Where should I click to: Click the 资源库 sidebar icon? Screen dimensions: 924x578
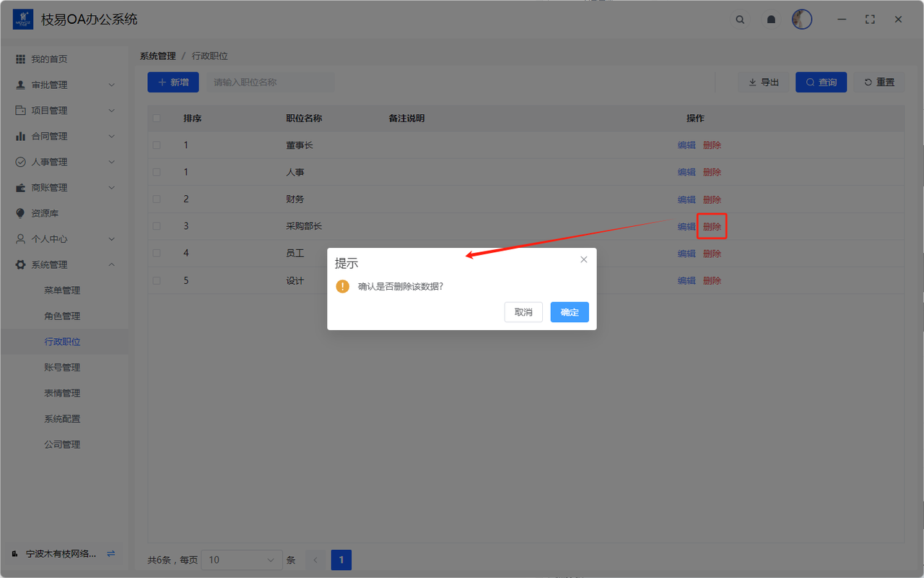(x=20, y=213)
